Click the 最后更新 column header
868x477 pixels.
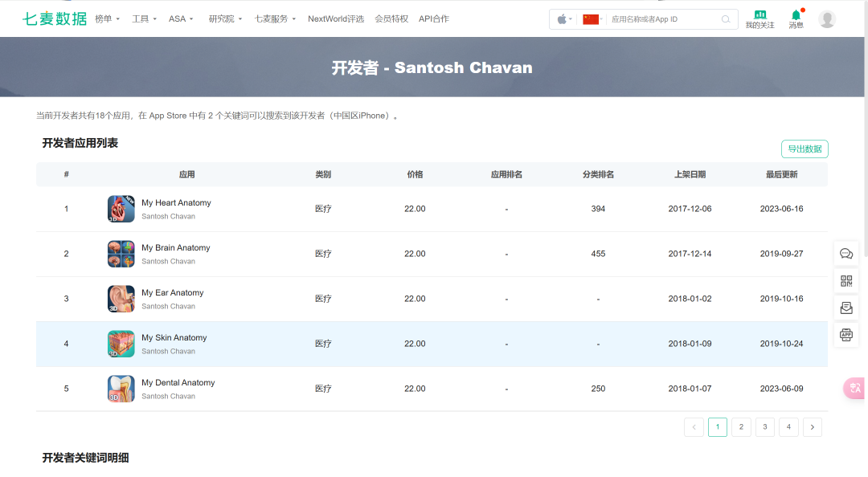[x=782, y=174]
